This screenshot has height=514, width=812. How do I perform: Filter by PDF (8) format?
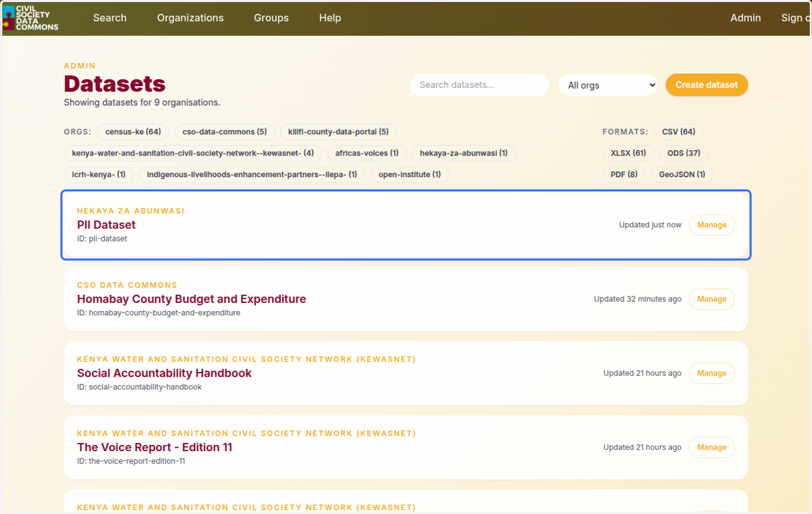624,174
